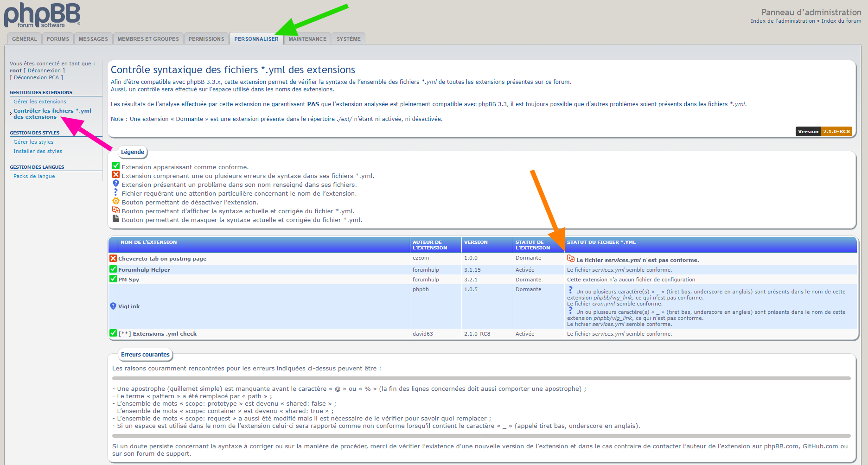This screenshot has width=868, height=465.
Task: Open Packs de langue link
Action: pyautogui.click(x=34, y=176)
